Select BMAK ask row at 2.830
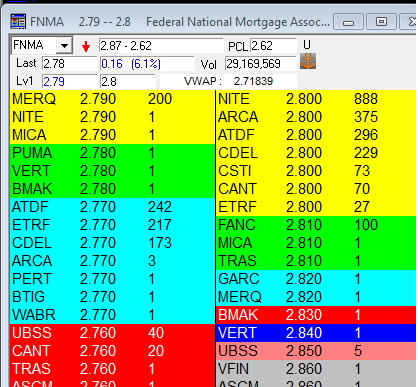Screen dimensions: 418x387 coord(317,315)
